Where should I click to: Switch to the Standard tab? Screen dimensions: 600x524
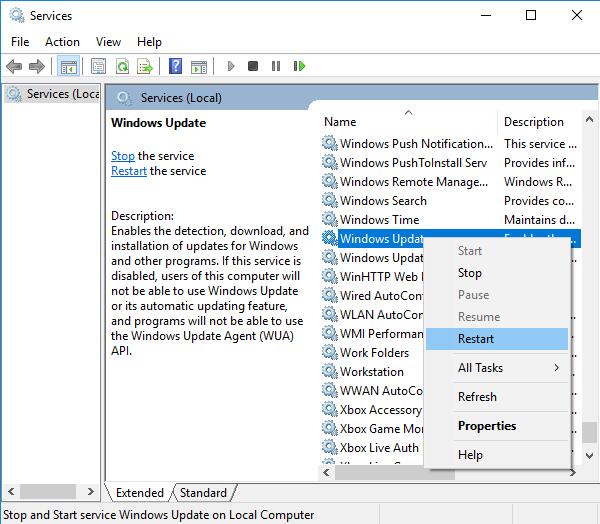pos(203,493)
